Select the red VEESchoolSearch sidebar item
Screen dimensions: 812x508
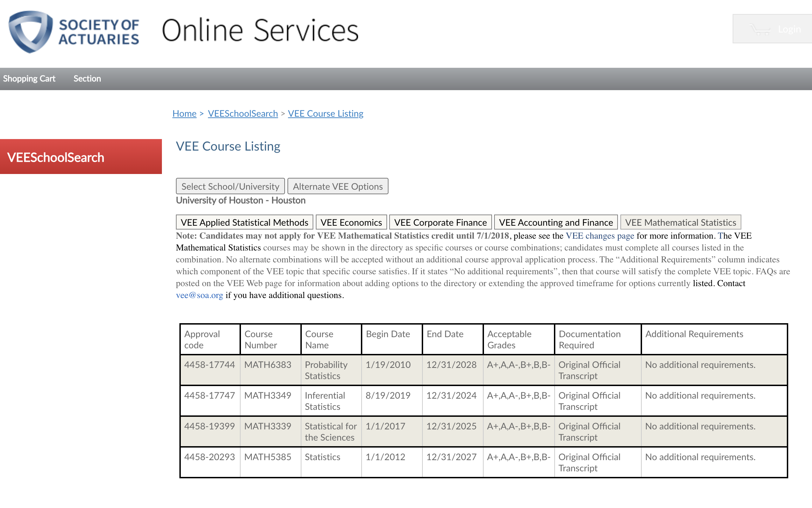coord(81,157)
